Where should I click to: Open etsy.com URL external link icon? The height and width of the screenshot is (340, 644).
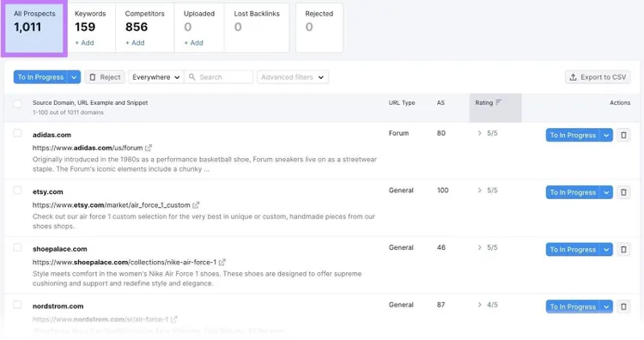click(196, 205)
